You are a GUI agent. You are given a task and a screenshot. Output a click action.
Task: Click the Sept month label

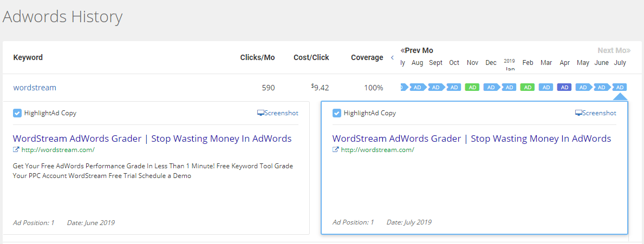click(x=436, y=63)
